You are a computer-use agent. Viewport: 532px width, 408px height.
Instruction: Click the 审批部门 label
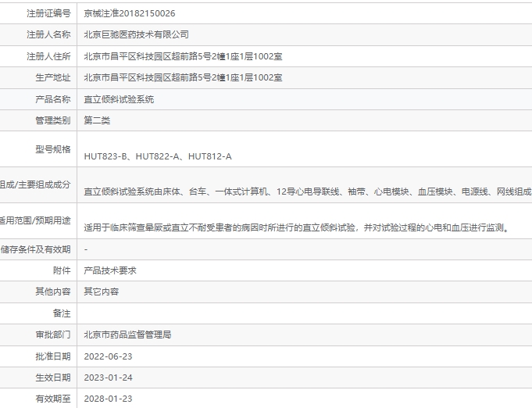click(x=53, y=335)
